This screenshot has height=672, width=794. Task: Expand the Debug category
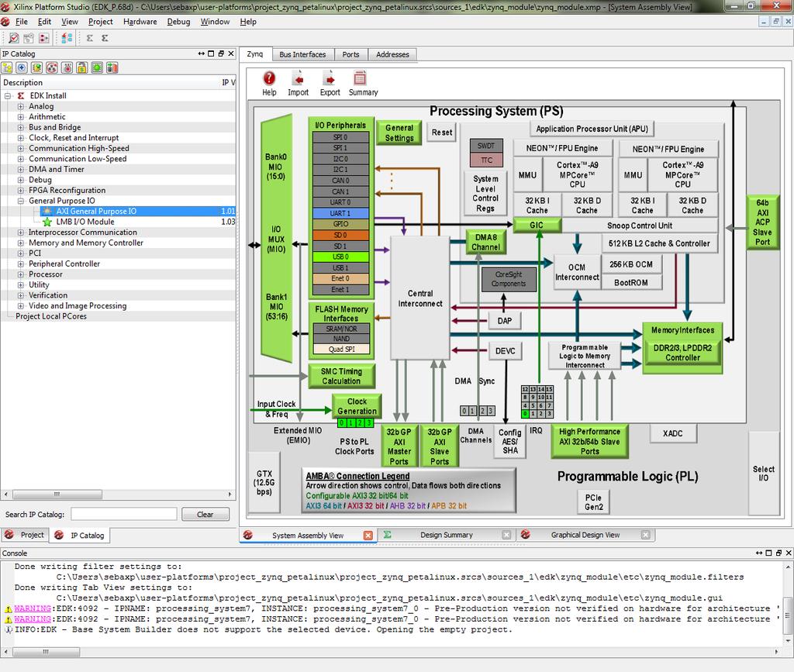[x=20, y=180]
